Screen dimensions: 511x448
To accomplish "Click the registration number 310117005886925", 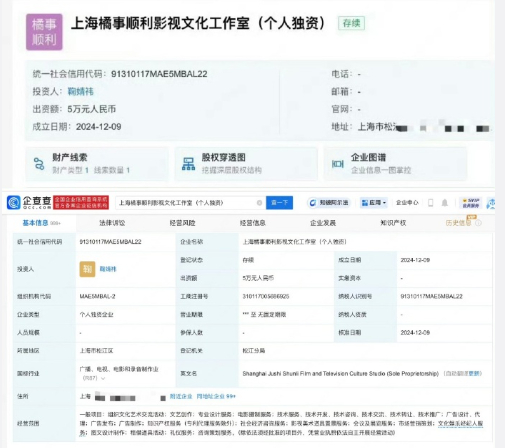I will coord(266,296).
